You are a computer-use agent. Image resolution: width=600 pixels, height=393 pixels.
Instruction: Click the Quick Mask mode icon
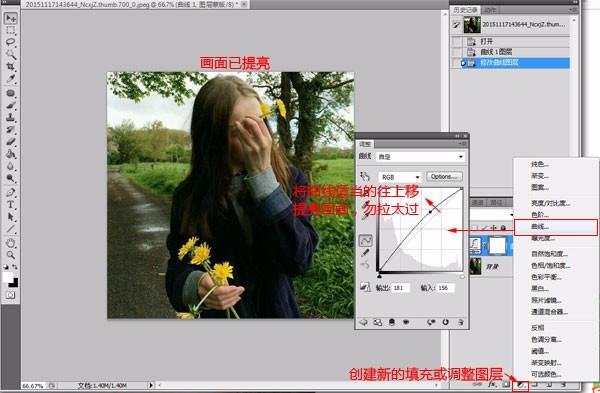click(10, 295)
